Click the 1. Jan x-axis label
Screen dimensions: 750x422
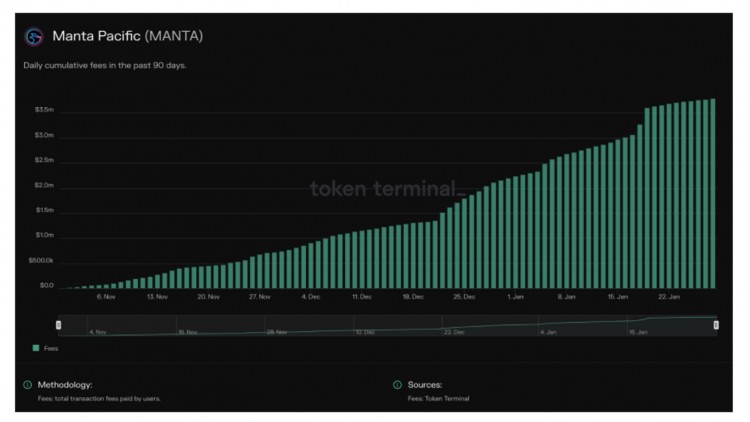point(516,297)
